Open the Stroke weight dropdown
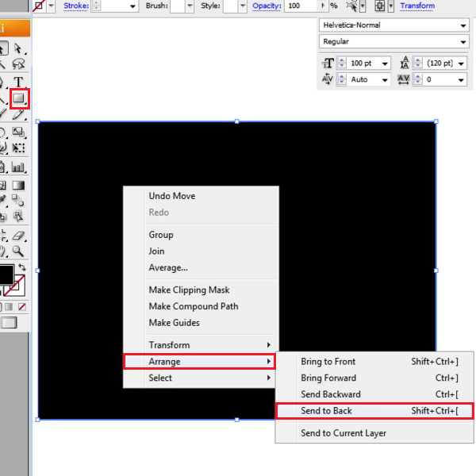 (x=132, y=6)
